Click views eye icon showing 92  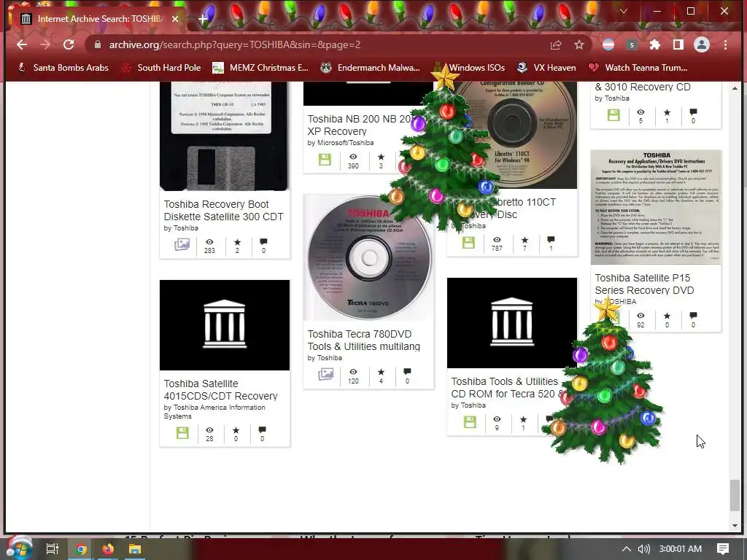click(640, 316)
